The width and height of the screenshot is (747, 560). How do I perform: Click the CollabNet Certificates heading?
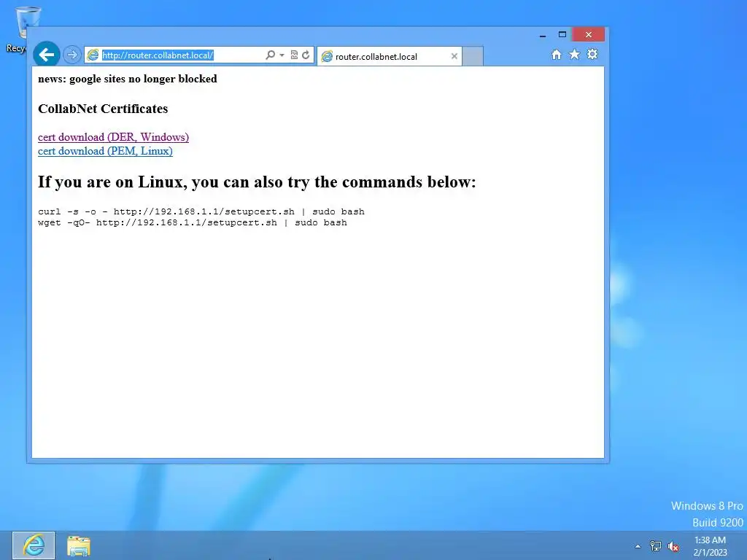click(x=103, y=109)
